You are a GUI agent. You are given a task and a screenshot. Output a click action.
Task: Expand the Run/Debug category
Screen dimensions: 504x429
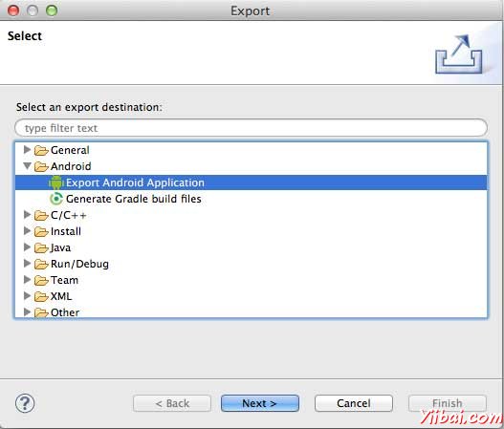point(28,264)
